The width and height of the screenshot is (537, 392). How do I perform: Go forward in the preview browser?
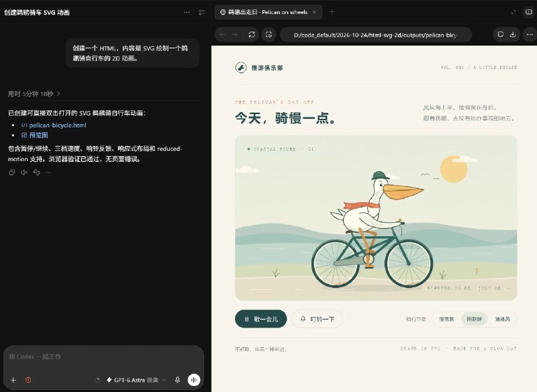[235, 35]
